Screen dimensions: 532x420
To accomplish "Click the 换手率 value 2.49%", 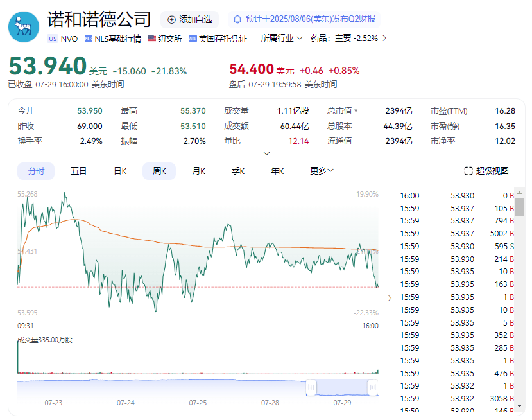I will coord(91,141).
